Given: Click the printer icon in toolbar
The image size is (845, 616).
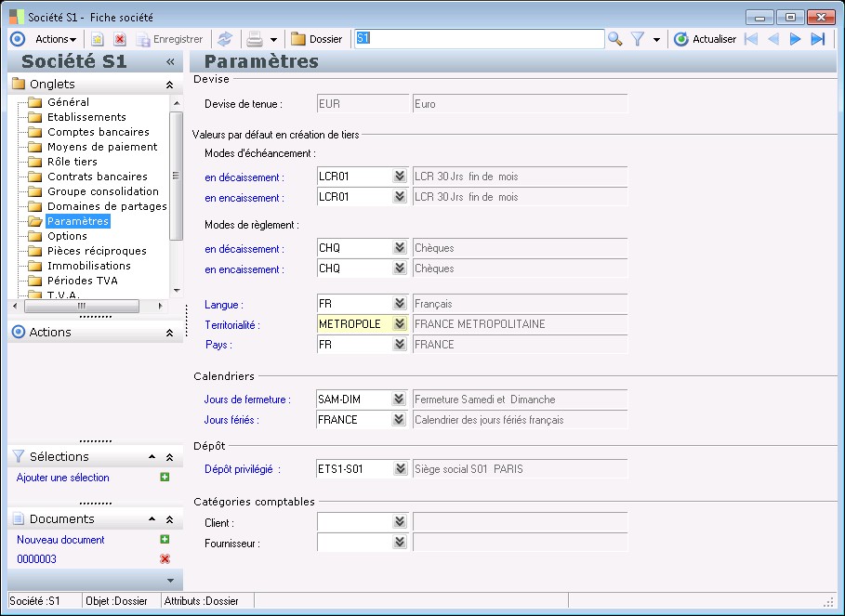Looking at the screenshot, I should pos(254,39).
